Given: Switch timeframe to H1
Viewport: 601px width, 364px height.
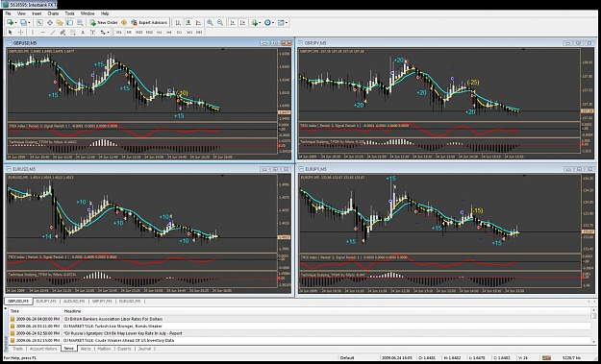Looking at the screenshot, I should coord(159,33).
